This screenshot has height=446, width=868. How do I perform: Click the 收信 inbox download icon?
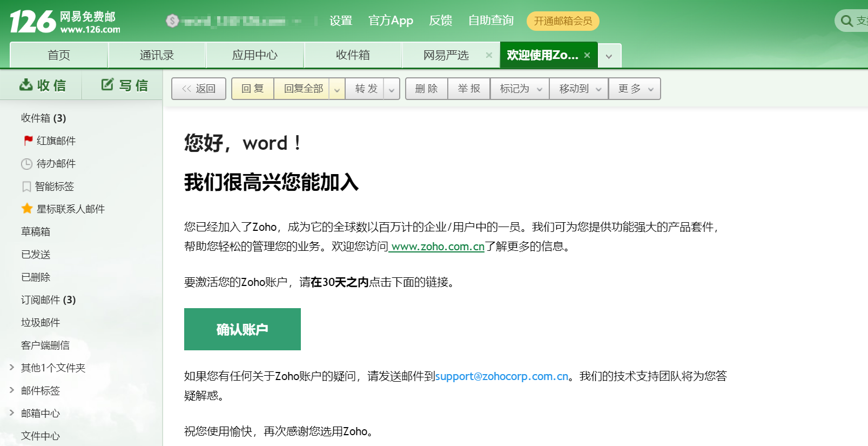[x=26, y=85]
